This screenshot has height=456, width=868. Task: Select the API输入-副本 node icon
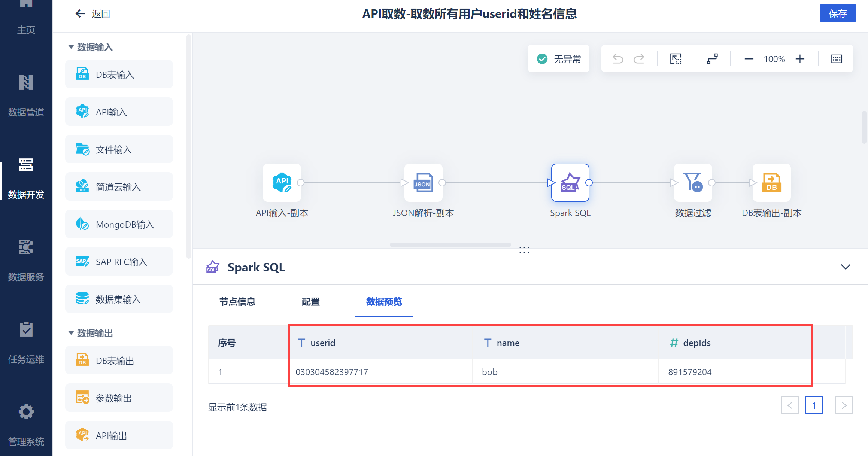coord(282,183)
